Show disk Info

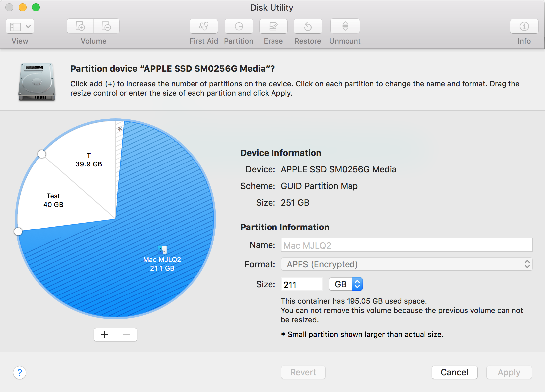[524, 26]
